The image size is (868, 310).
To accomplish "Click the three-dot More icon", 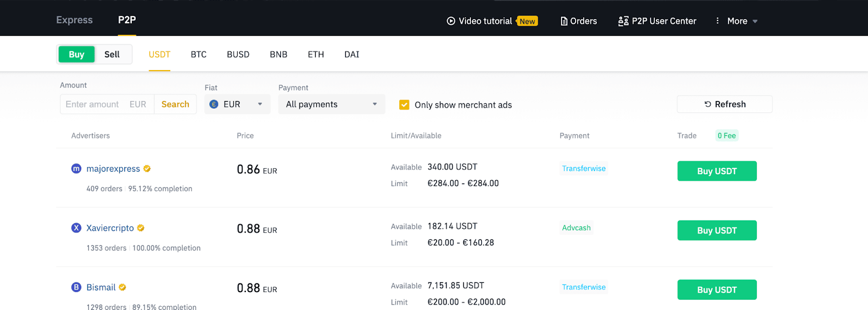I will point(717,21).
